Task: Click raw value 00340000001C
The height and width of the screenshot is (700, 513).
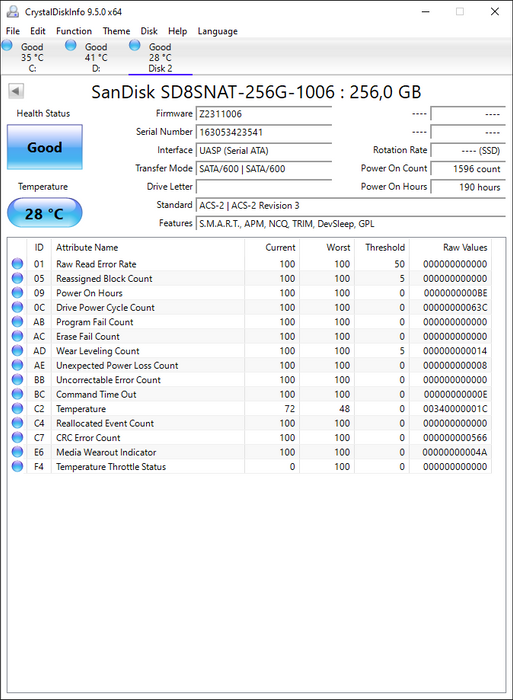Action: click(x=455, y=408)
